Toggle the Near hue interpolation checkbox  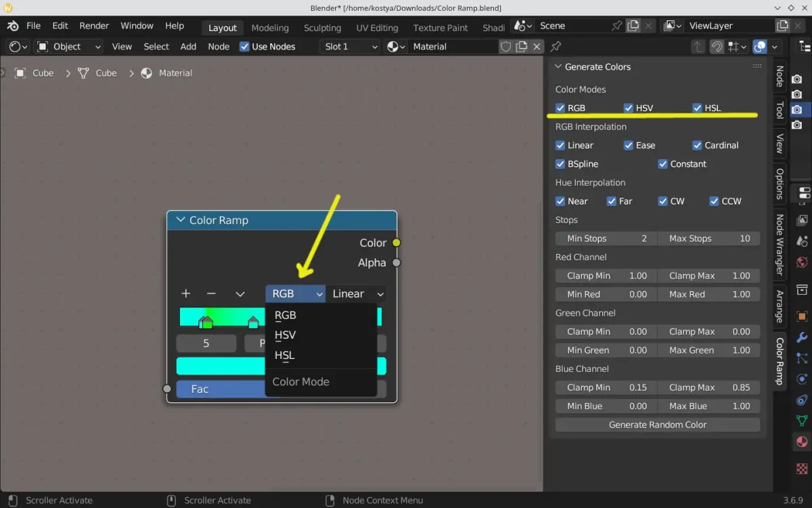(x=560, y=201)
